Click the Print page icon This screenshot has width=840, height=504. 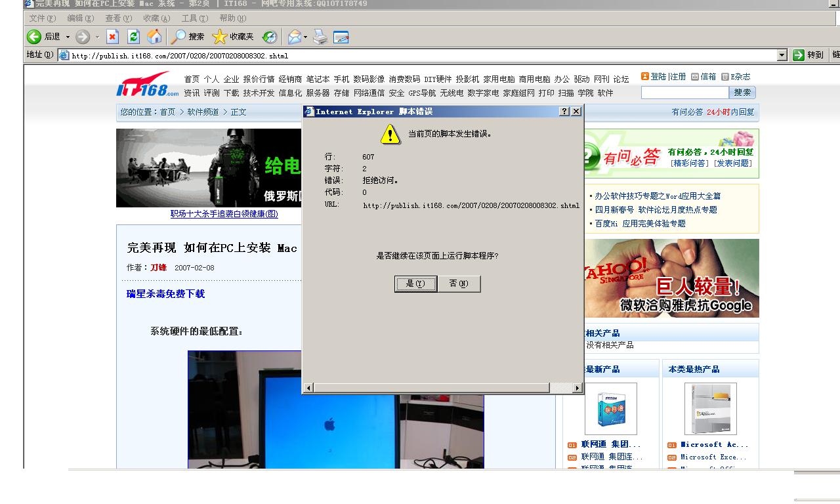pos(320,37)
